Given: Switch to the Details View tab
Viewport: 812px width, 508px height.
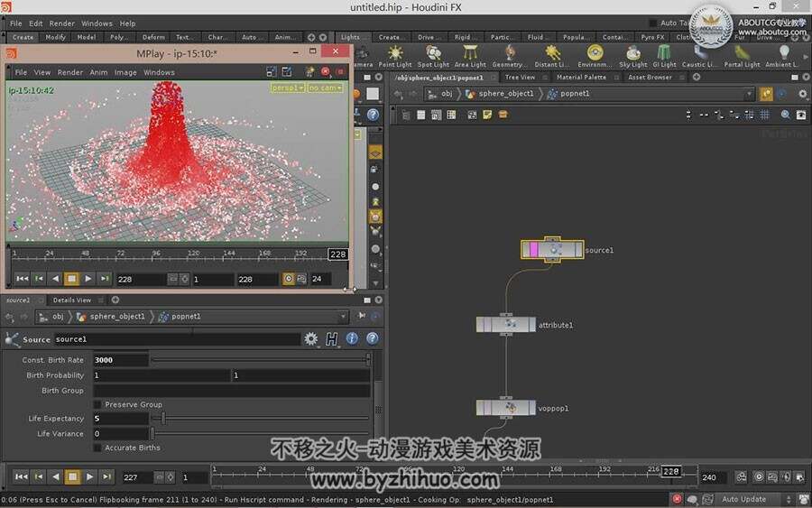Looking at the screenshot, I should (x=72, y=300).
